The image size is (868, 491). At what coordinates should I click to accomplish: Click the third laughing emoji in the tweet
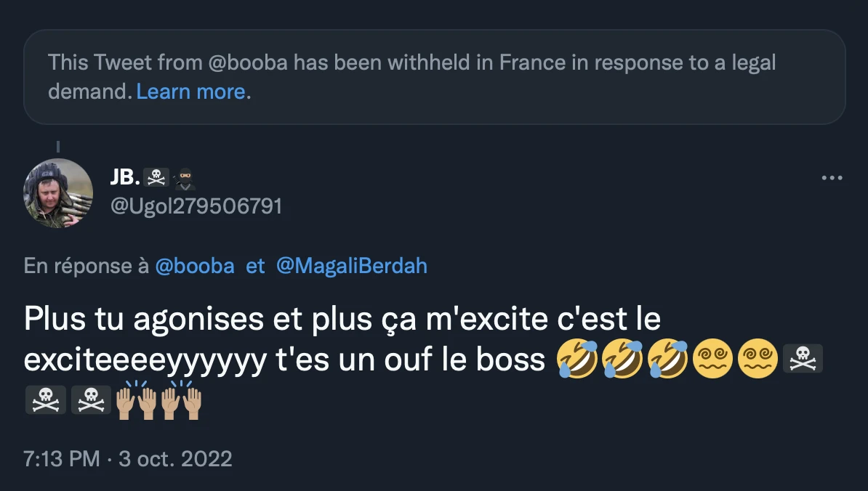[667, 360]
